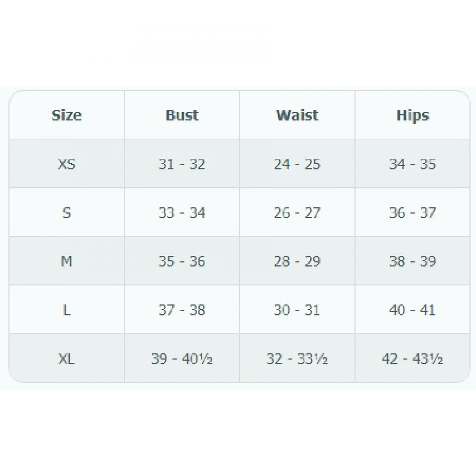Screen dimensions: 476x476
Task: Select the S size row label
Action: point(66,213)
